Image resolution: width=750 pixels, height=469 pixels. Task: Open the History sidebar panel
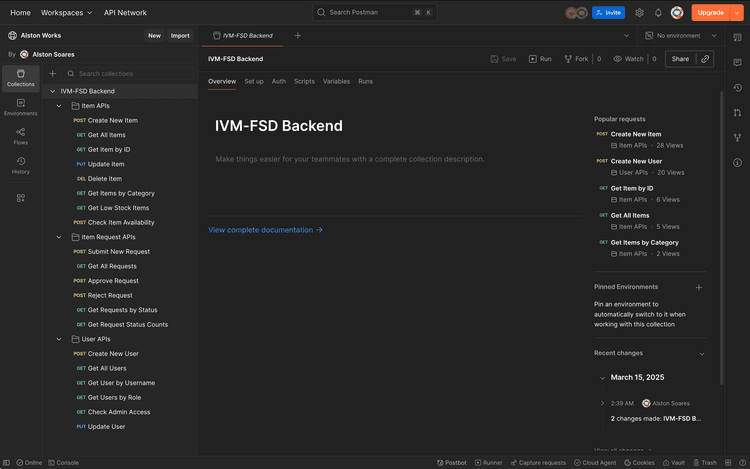coord(20,164)
